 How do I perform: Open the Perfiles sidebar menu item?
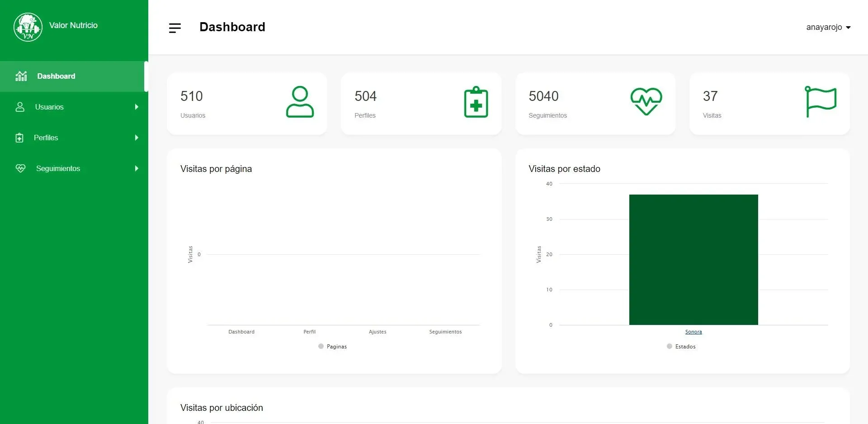pyautogui.click(x=74, y=138)
